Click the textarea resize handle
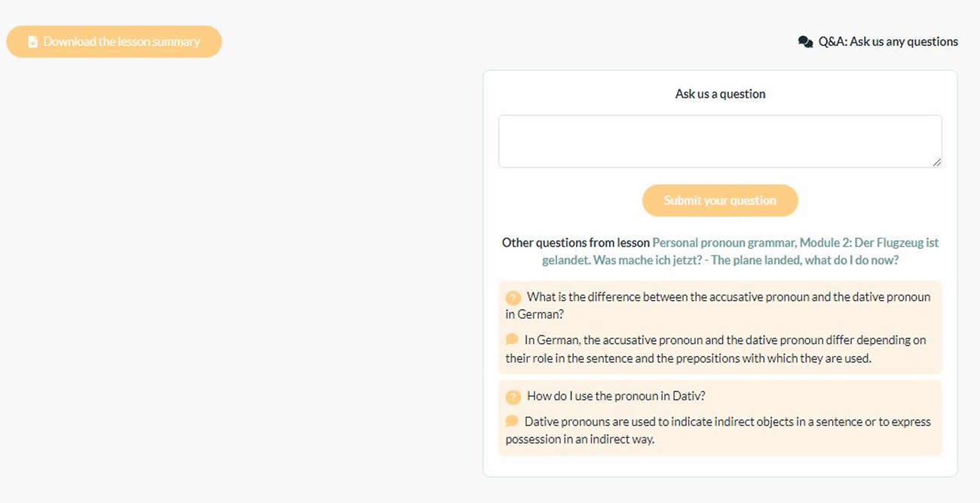This screenshot has width=980, height=503. pyautogui.click(x=937, y=161)
